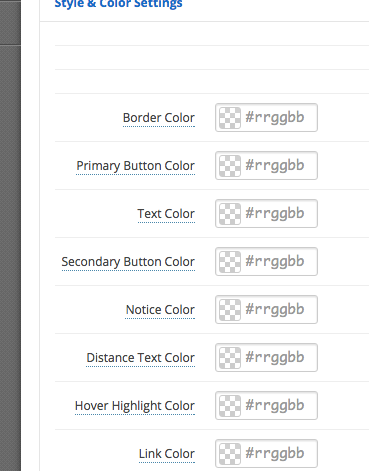
Task: Open the Text Color swatch picker
Action: click(x=230, y=214)
